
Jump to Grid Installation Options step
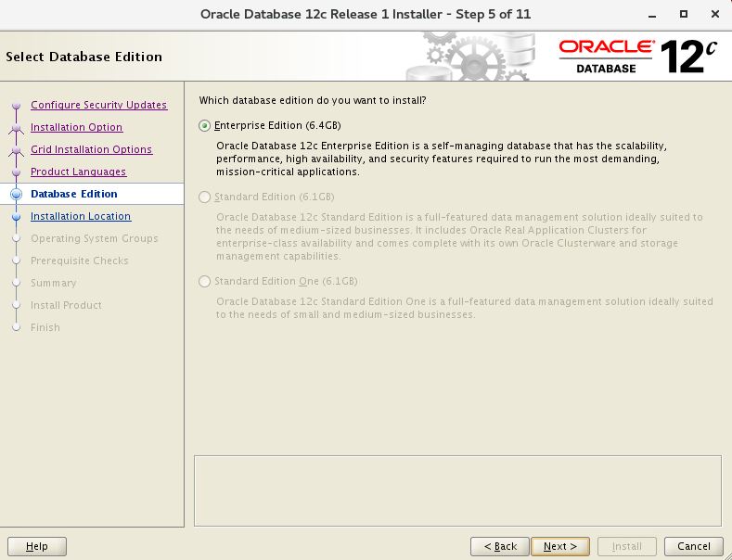(92, 149)
